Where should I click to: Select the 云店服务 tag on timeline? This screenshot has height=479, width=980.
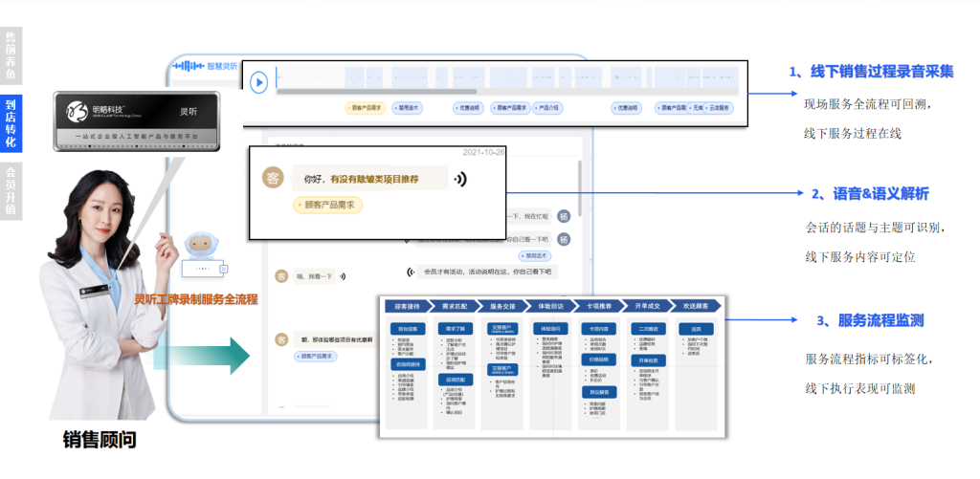tap(717, 108)
